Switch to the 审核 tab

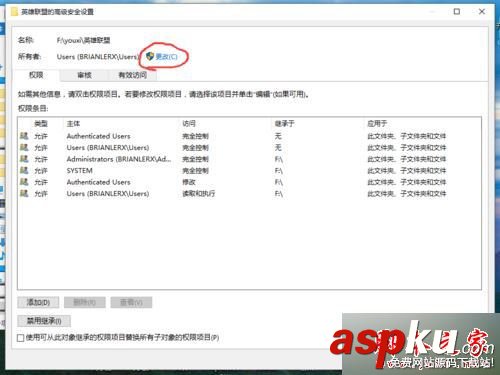pyautogui.click(x=84, y=75)
